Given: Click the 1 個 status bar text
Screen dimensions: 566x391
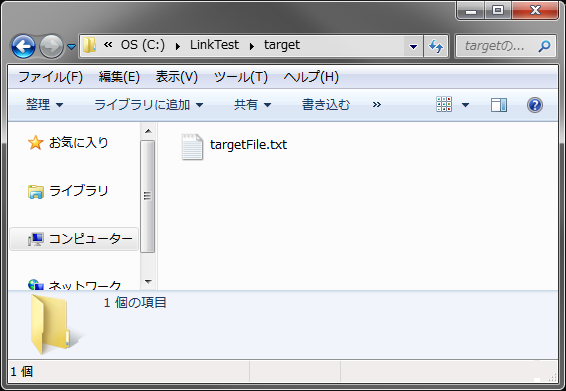Looking at the screenshot, I should (22, 371).
